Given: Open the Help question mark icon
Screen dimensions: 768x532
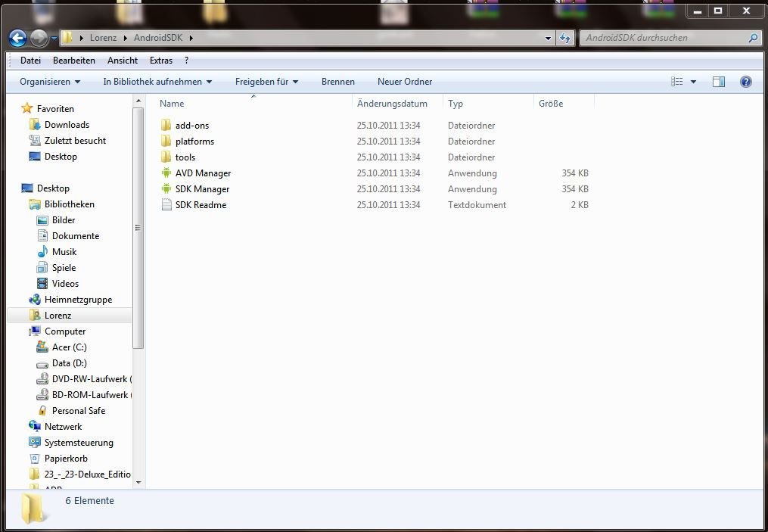Looking at the screenshot, I should point(745,82).
